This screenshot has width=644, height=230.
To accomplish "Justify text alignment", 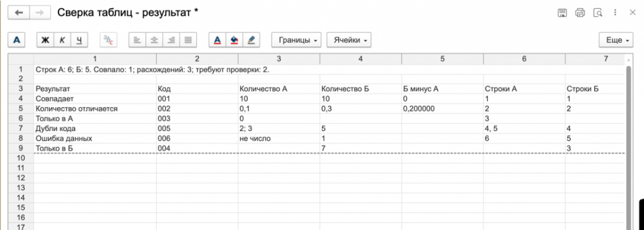I will [x=188, y=40].
